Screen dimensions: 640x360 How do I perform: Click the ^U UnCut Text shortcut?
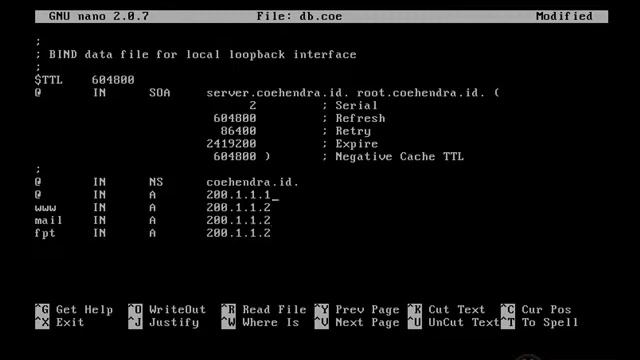[453, 322]
